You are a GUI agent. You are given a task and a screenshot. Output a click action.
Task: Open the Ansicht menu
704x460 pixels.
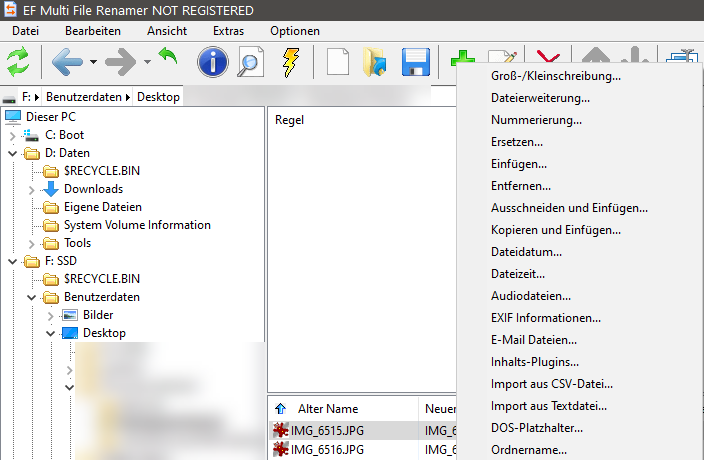coord(167,31)
